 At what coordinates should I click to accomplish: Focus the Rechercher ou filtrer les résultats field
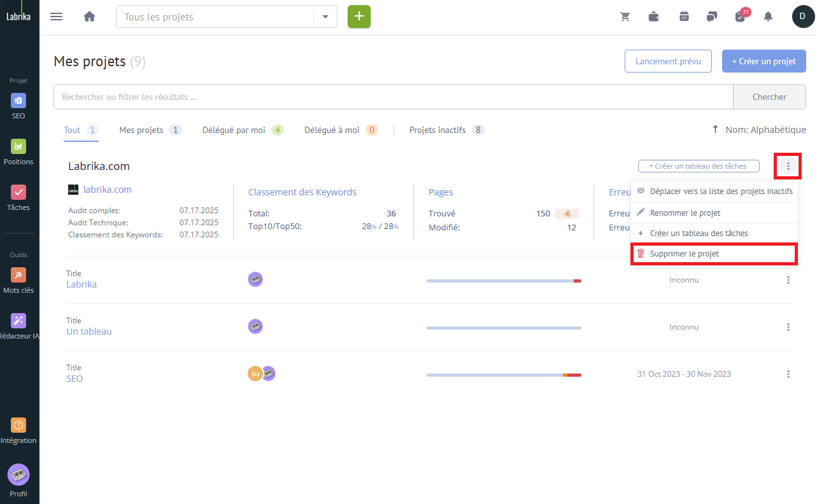[x=394, y=97]
